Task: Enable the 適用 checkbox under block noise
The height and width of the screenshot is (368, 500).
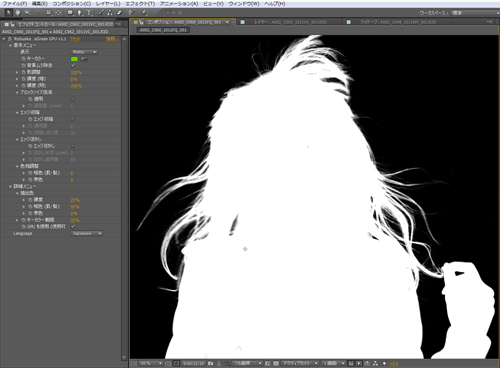Action: click(73, 99)
